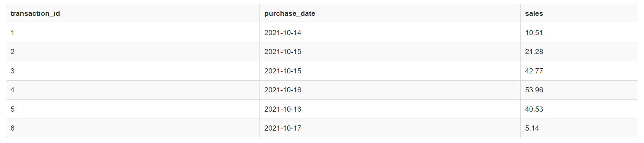Click the sales value 40.53

(x=534, y=109)
